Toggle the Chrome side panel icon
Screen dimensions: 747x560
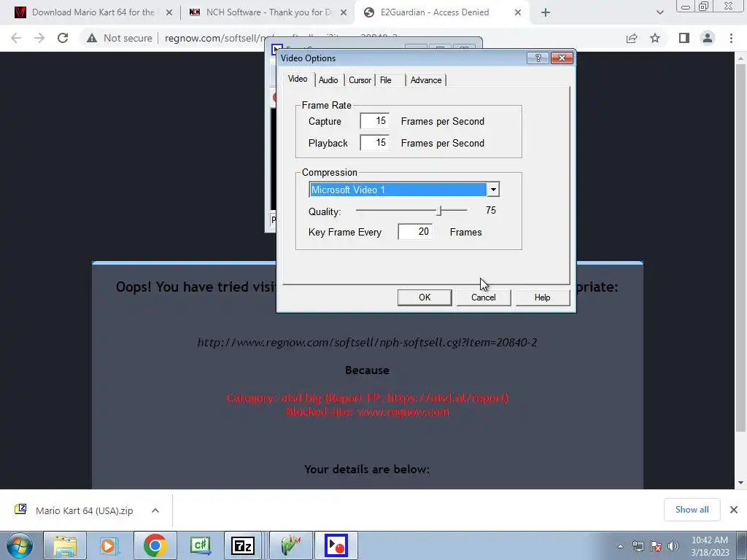point(684,38)
